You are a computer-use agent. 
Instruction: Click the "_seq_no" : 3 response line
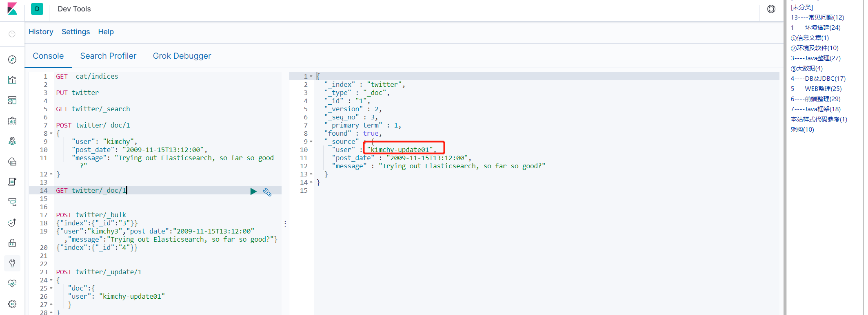351,117
